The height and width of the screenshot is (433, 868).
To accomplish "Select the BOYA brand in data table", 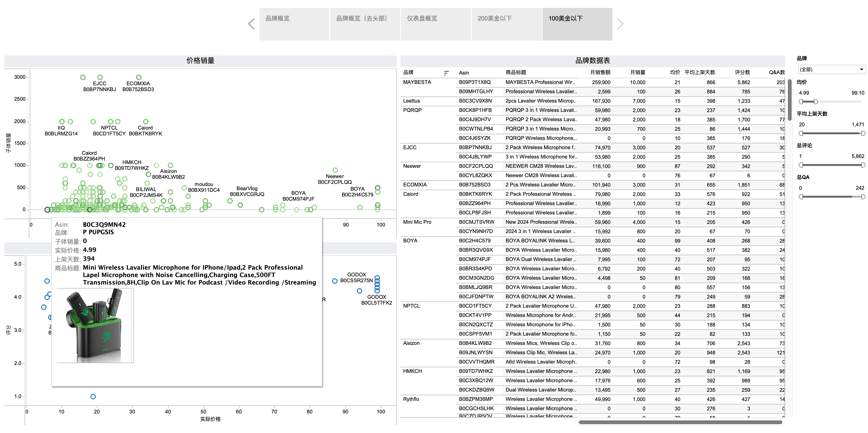I will coord(410,241).
